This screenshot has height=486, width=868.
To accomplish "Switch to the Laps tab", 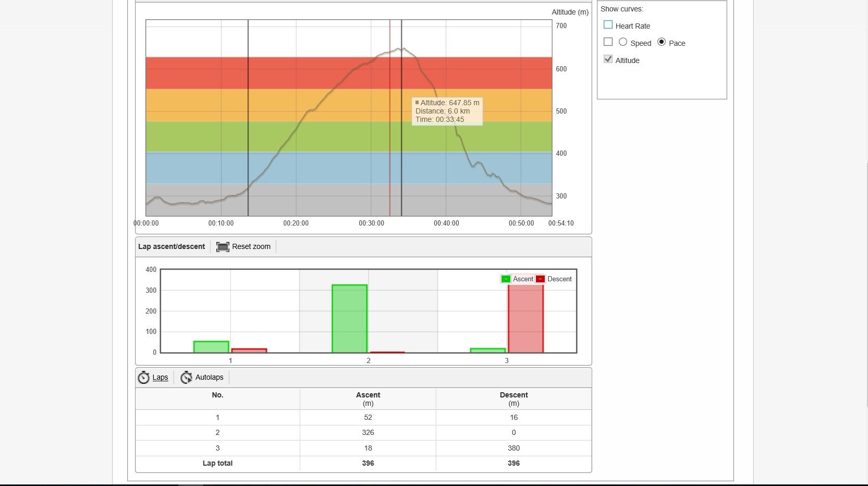I will (160, 378).
